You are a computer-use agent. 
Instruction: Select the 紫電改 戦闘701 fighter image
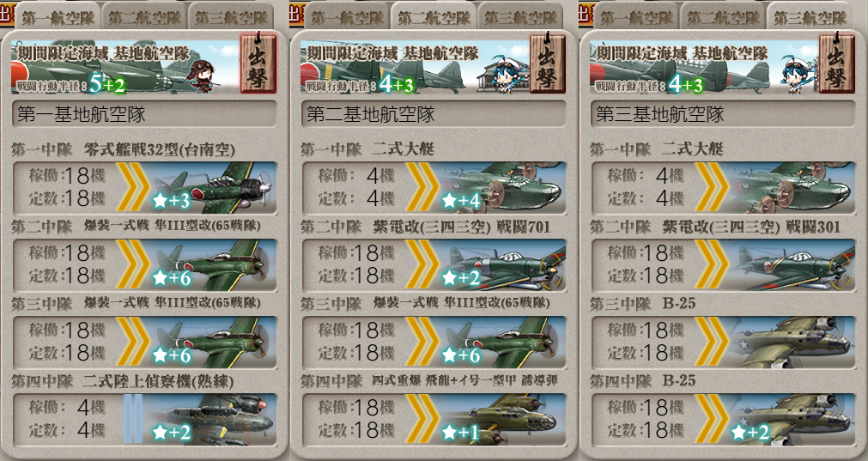point(502,264)
